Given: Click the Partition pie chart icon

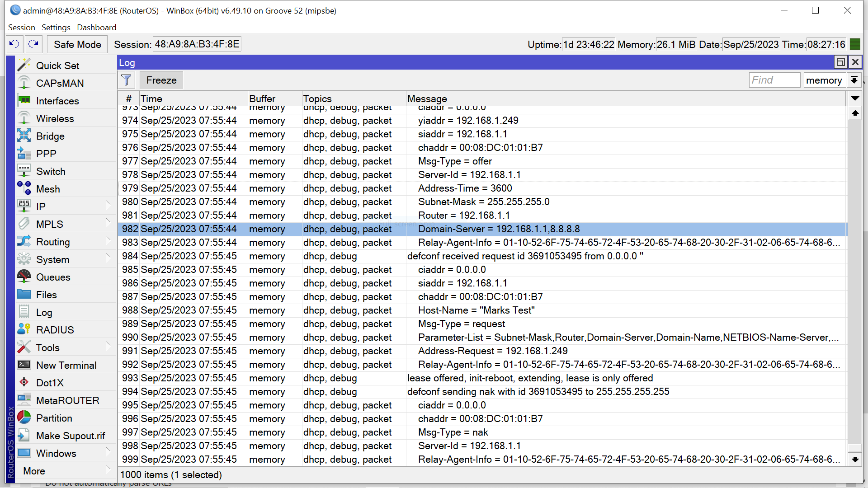Looking at the screenshot, I should pos(24,418).
